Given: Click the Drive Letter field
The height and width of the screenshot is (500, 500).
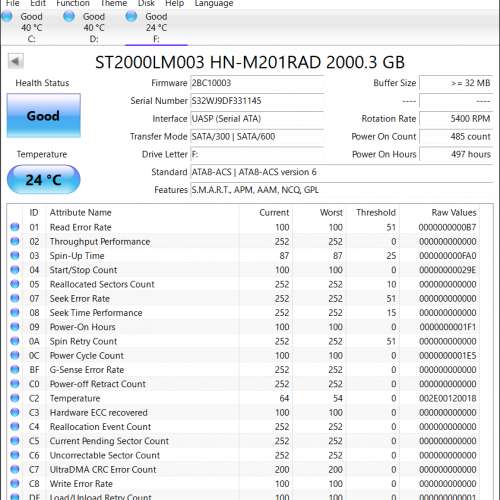Looking at the screenshot, I should tap(257, 154).
